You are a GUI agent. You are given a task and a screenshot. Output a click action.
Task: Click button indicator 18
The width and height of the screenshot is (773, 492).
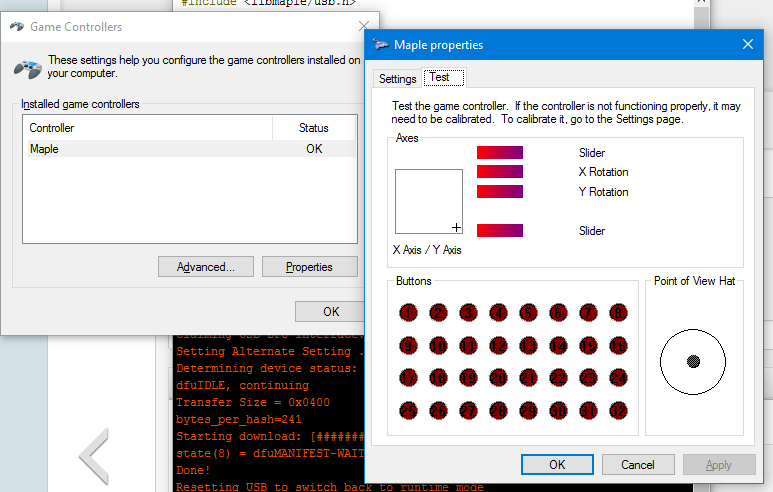tap(438, 378)
